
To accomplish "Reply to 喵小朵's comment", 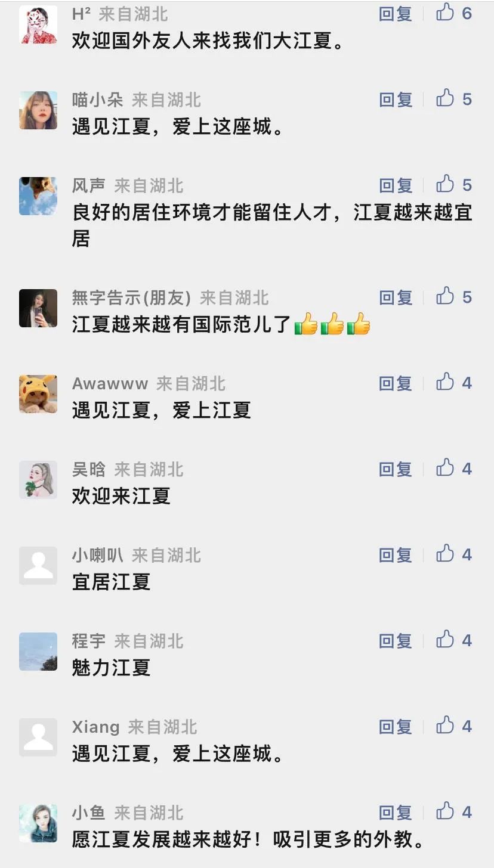I will (x=396, y=100).
